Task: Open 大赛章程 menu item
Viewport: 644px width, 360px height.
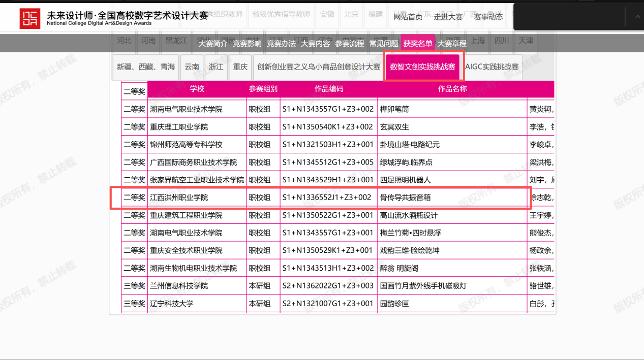Action: coord(452,44)
